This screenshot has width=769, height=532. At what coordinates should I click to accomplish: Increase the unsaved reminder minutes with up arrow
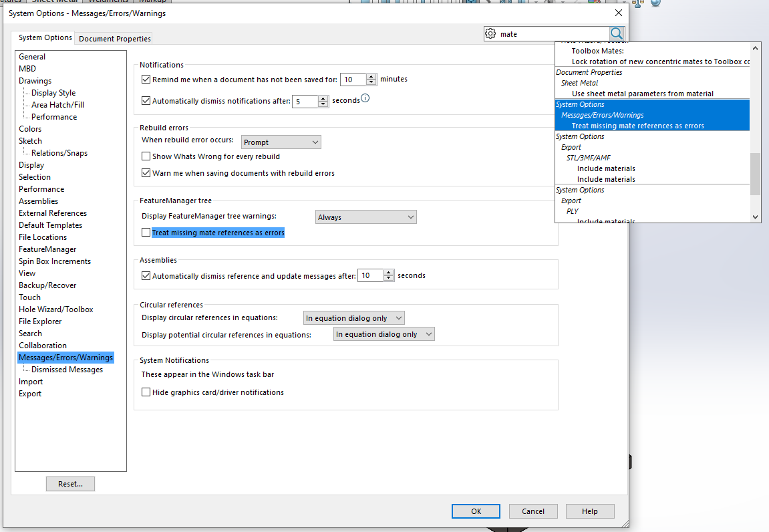(x=372, y=76)
